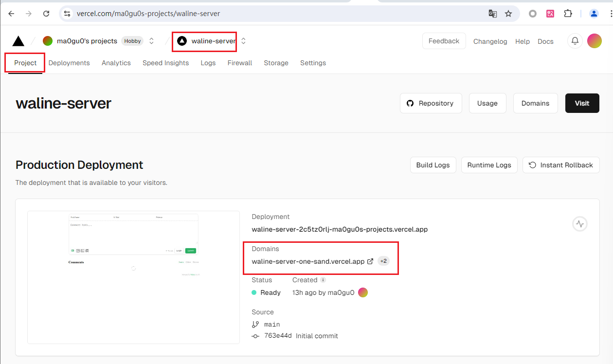The width and height of the screenshot is (613, 364).
Task: Click the '13h ago by ma0gu0' text
Action: click(323, 292)
